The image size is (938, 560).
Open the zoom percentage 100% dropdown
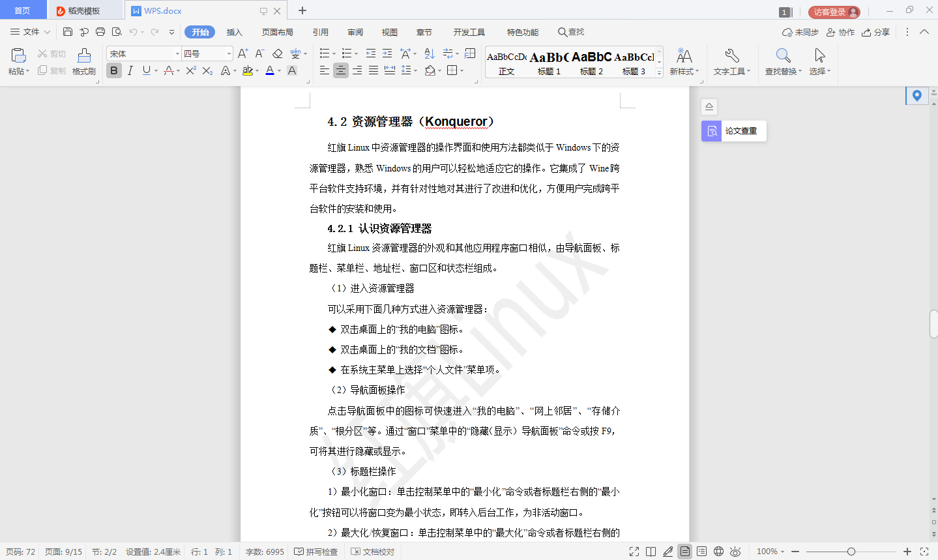coord(770,552)
